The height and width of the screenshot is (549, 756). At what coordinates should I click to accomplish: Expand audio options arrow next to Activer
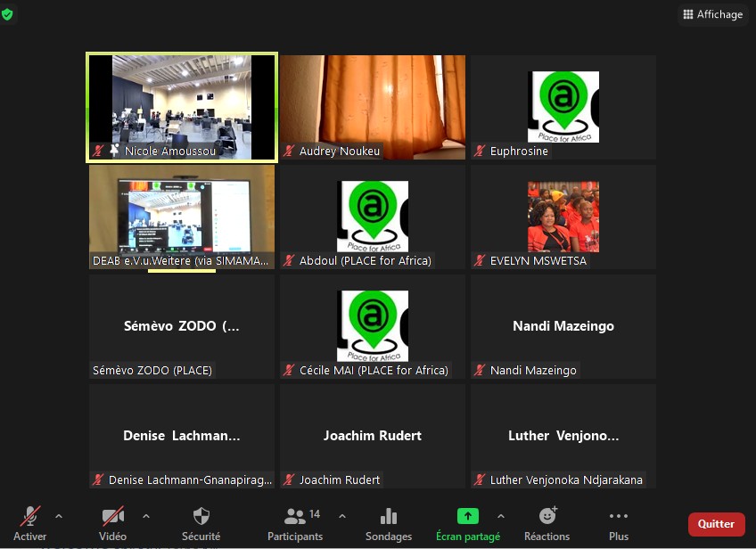click(59, 516)
